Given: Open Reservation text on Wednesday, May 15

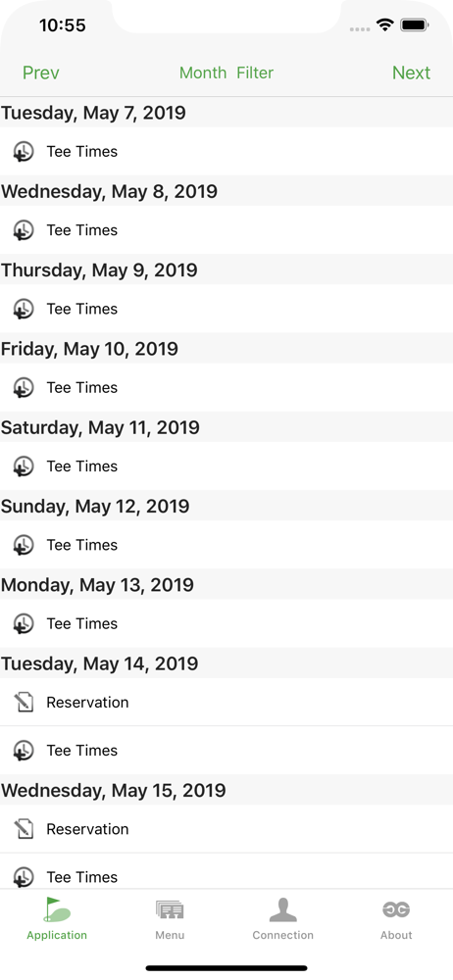Looking at the screenshot, I should coord(87,829).
